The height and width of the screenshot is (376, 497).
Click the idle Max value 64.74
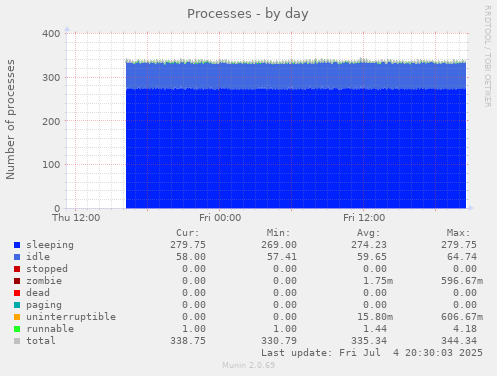tap(462, 257)
